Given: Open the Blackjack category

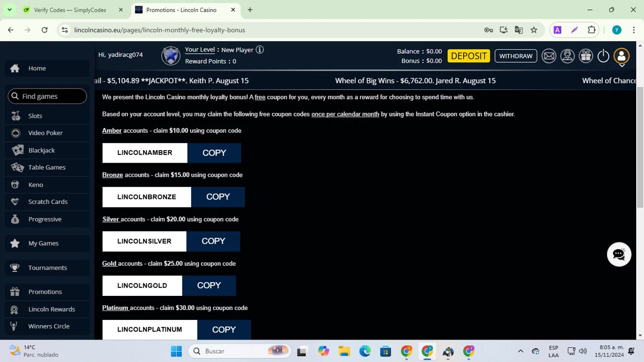Looking at the screenshot, I should (x=47, y=150).
